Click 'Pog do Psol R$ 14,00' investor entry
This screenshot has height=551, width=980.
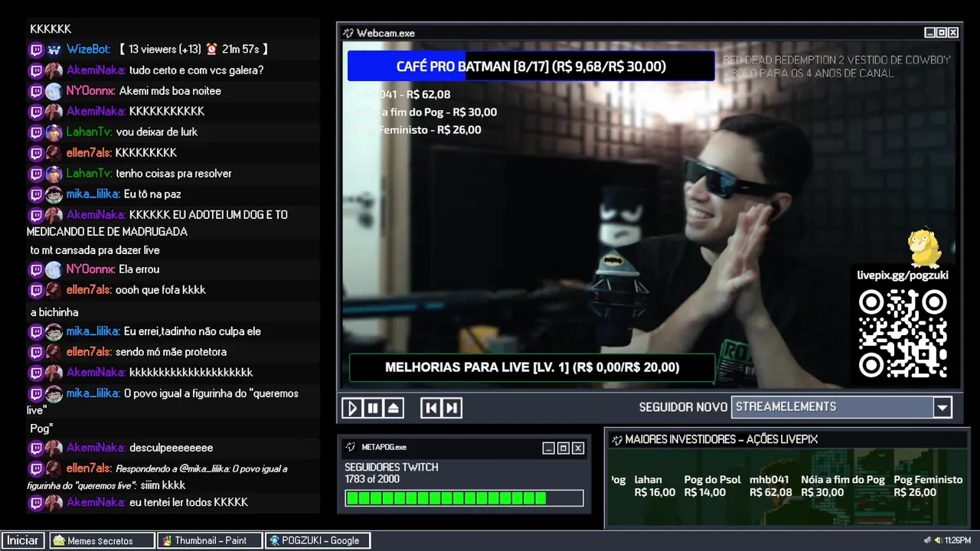click(x=712, y=486)
